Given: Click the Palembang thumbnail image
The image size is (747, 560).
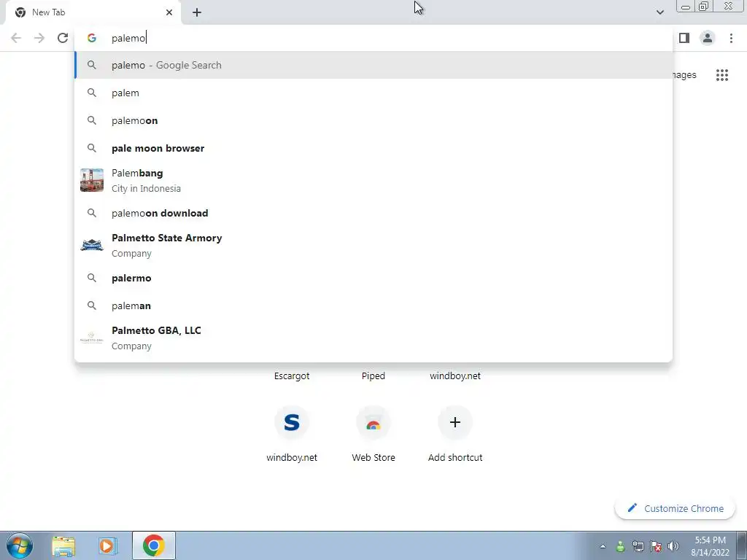Looking at the screenshot, I should coord(92,180).
